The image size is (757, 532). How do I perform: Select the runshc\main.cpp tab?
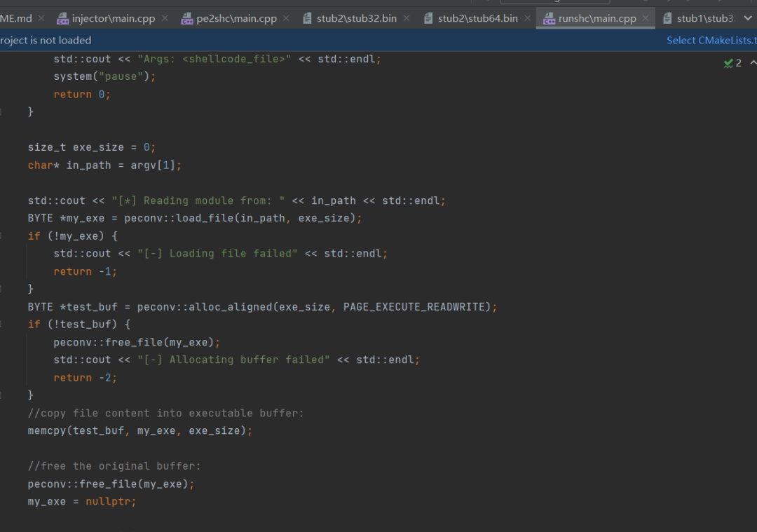[596, 18]
